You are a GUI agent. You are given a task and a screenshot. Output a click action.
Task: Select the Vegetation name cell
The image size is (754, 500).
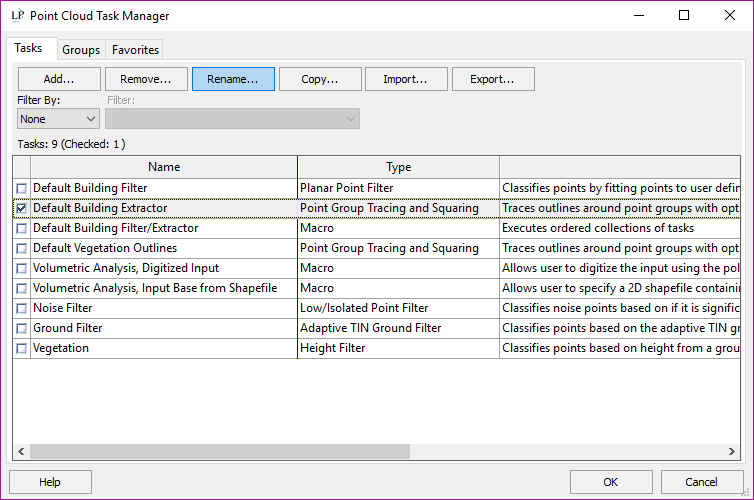tap(164, 349)
